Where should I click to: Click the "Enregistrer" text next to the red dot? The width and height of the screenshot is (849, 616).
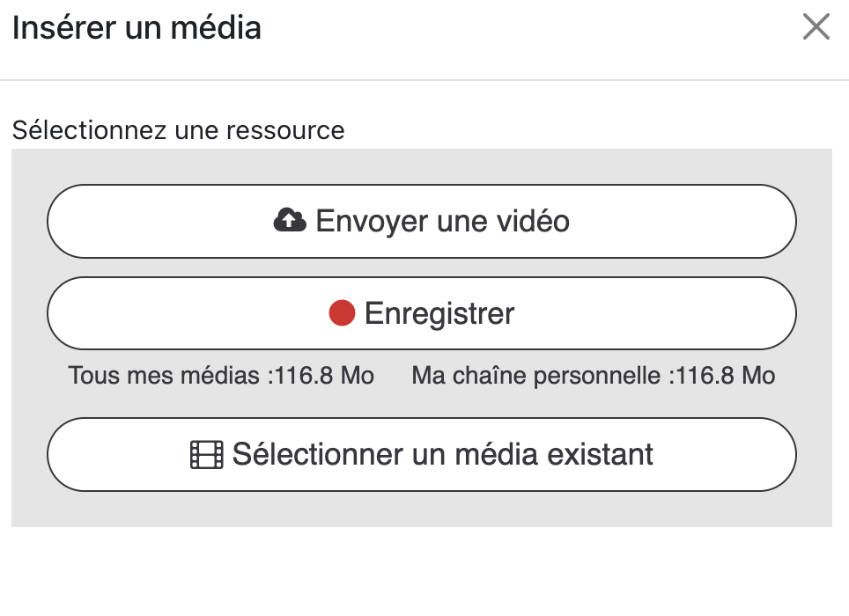point(439,313)
